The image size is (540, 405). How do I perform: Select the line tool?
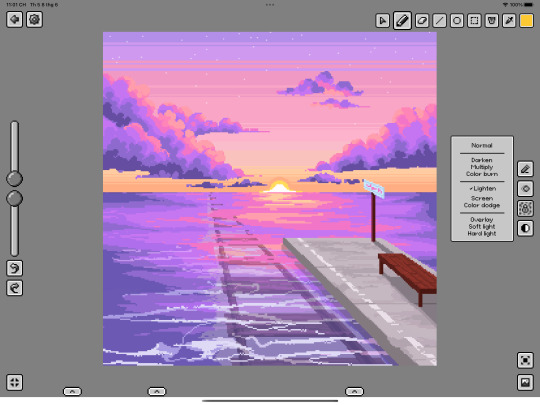439,21
